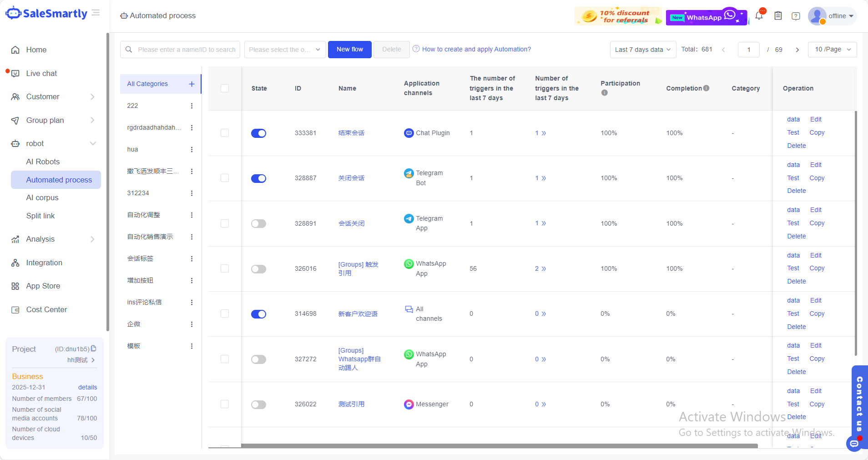Copy the project ID icon
Viewport: 868px width, 460px height.
[94, 349]
